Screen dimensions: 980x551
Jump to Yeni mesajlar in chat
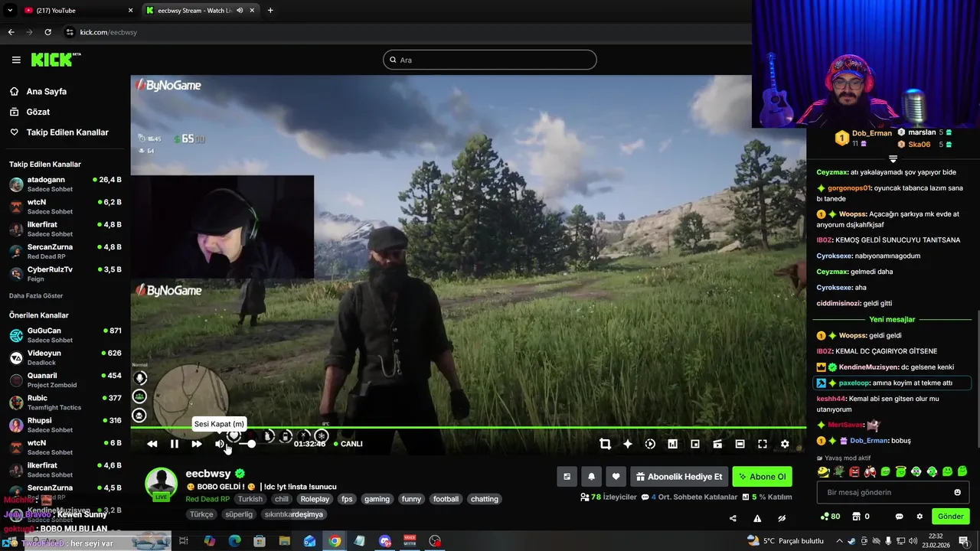click(892, 319)
